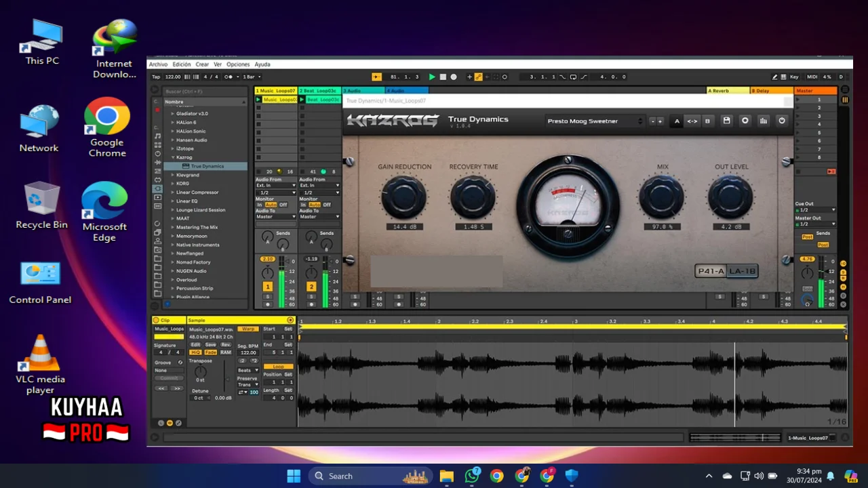The width and height of the screenshot is (868, 488).
Task: Start playback with the green Play button
Action: pos(432,77)
